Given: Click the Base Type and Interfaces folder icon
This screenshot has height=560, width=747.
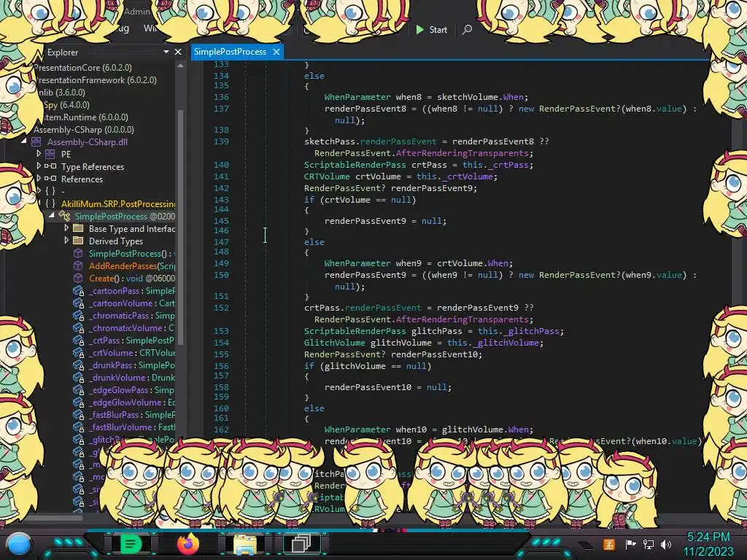Looking at the screenshot, I should click(78, 228).
